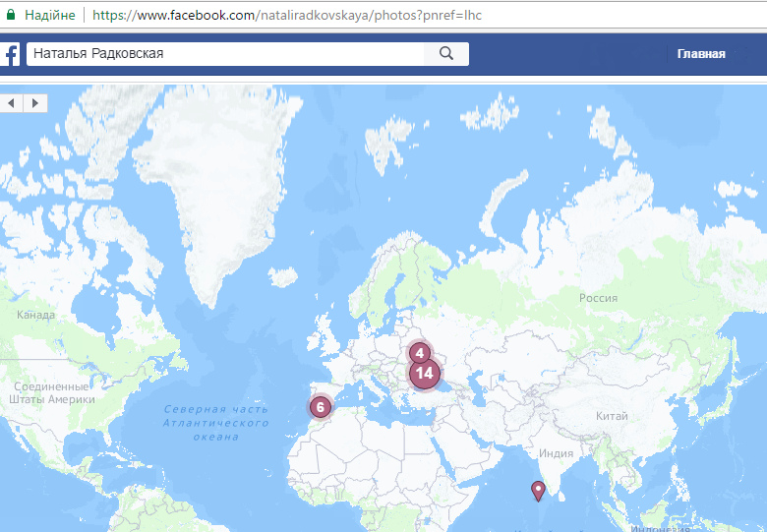Open the photo cluster marked 14

point(424,374)
